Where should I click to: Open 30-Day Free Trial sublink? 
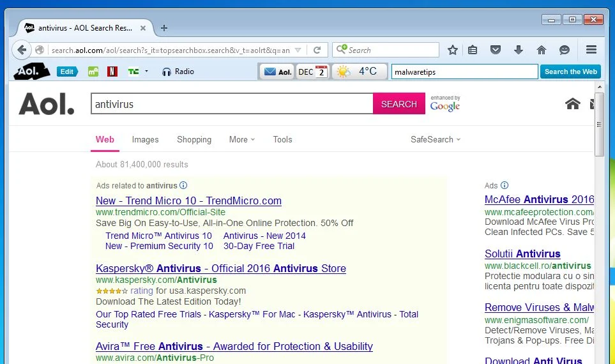click(259, 246)
